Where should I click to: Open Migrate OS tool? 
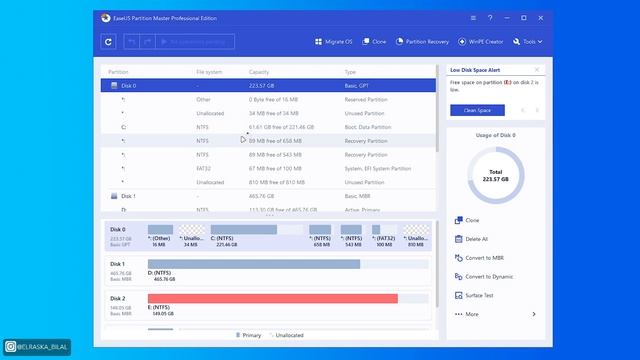[333, 42]
